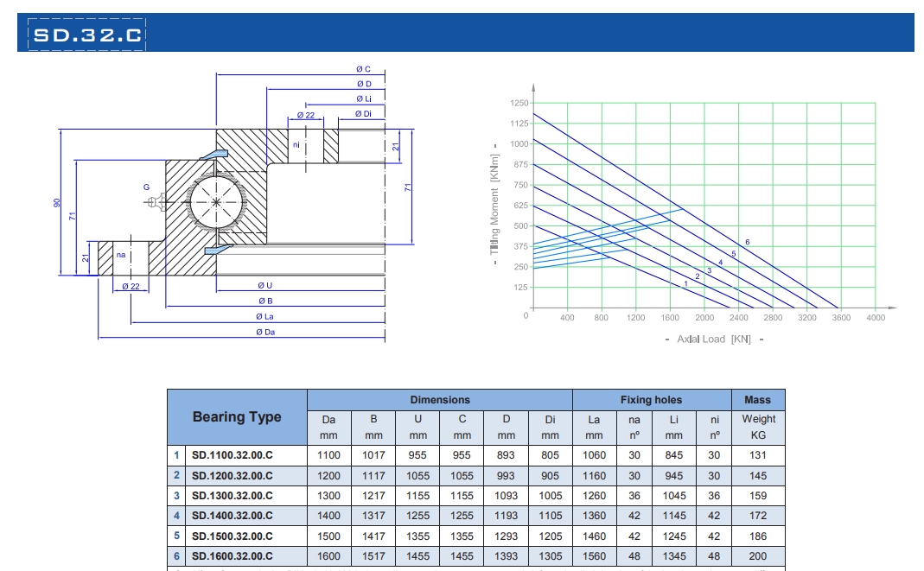The image size is (924, 571).
Task: Click curve label 6 on the chart
Action: point(747,242)
